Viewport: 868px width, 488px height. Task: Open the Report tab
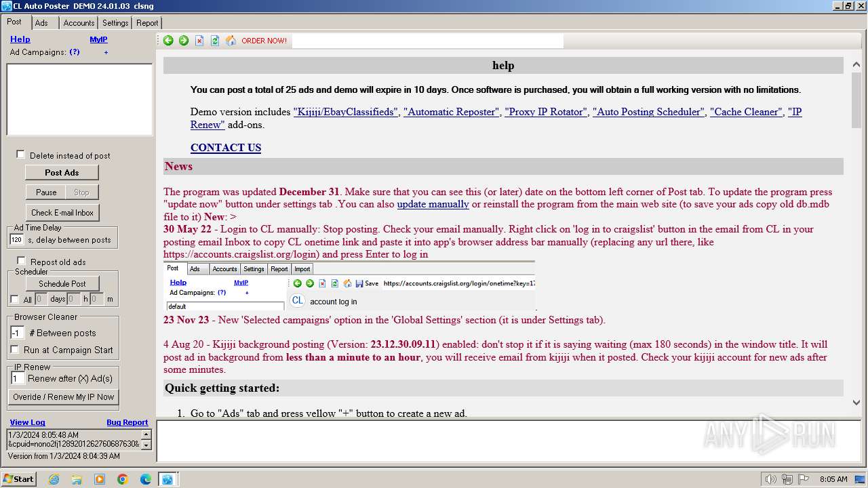[147, 23]
